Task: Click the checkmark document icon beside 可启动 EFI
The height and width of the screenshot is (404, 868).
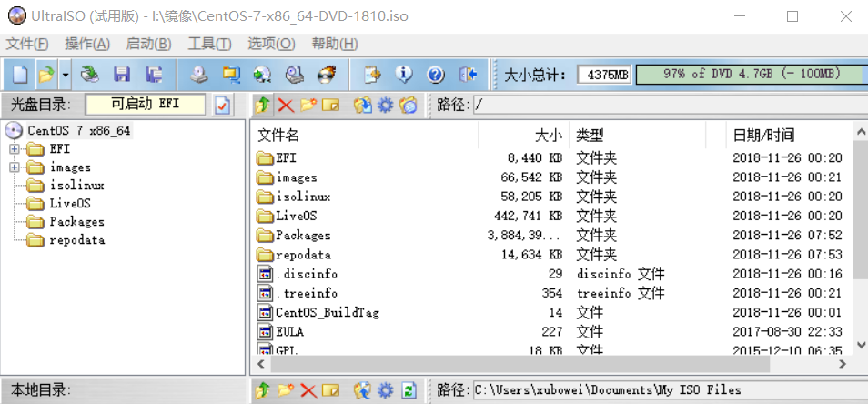Action: [x=223, y=106]
